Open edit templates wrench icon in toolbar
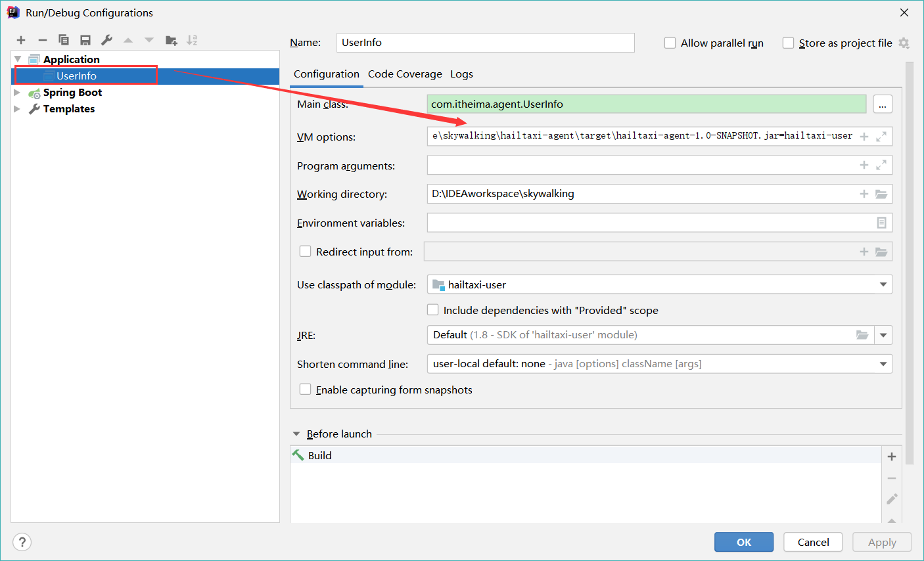This screenshot has width=924, height=561. 106,40
